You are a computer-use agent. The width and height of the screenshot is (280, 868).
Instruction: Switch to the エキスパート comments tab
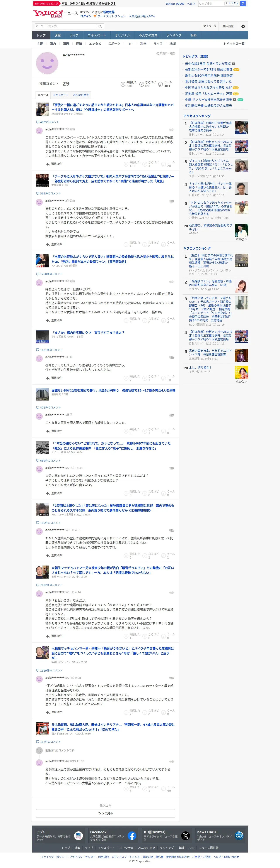(60, 95)
